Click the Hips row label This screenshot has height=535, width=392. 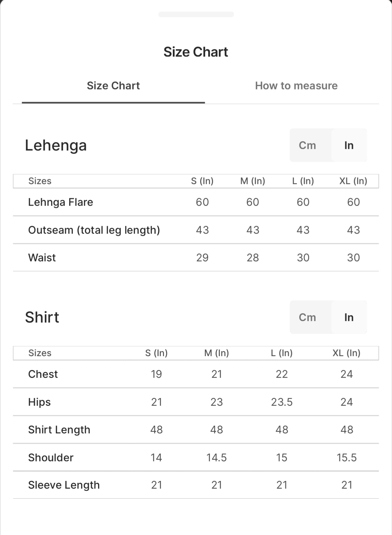tap(39, 402)
